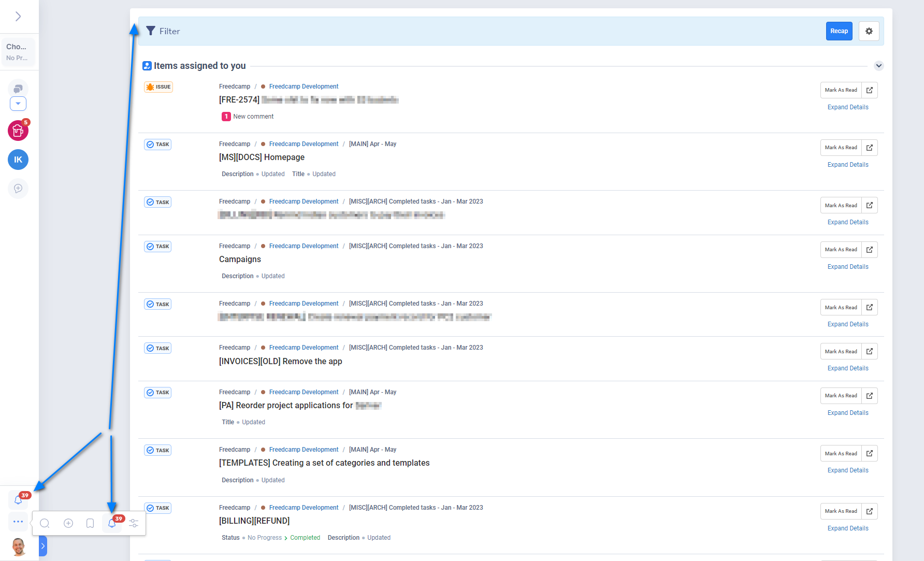
Task: Open the three-dots more menu in sidebar
Action: click(x=18, y=522)
